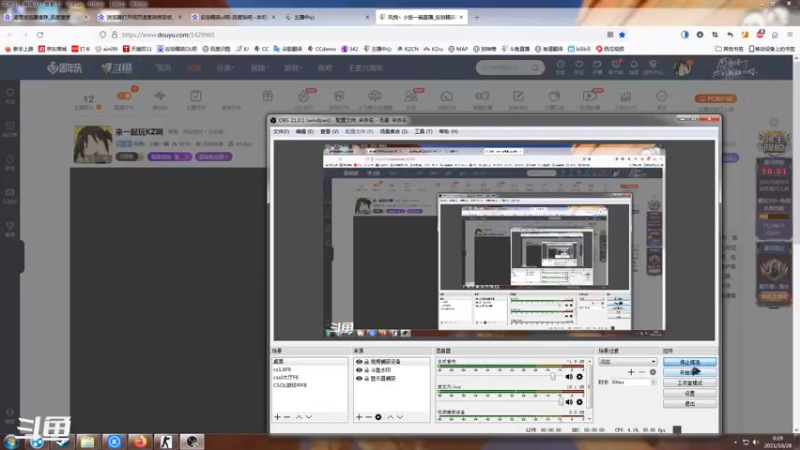Click the 开始录制 button in OBS
800x450 pixels.
(690, 372)
